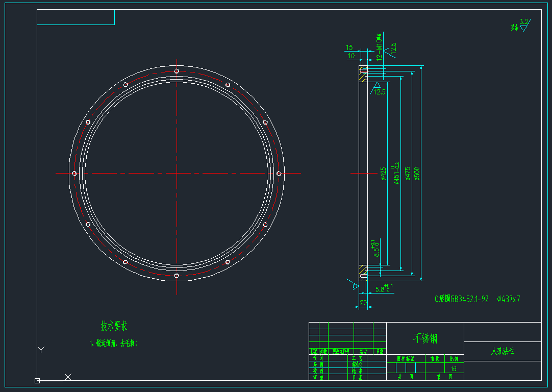The image size is (552, 392).
Task: Select the 12-M10 thread callout
Action: [x=379, y=47]
